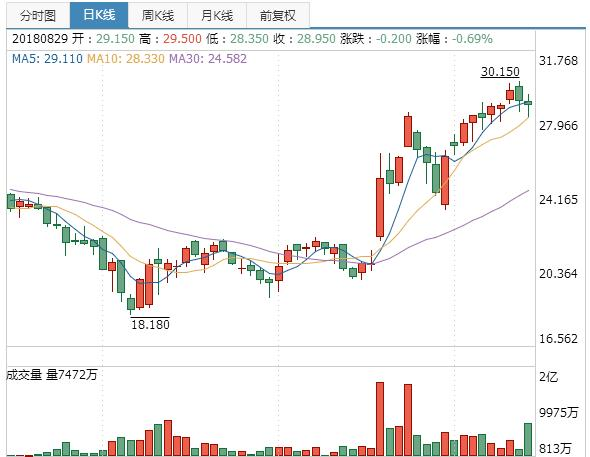Screen dimensions: 590x457
Task: Click the 31.768 price axis label
Action: click(558, 61)
